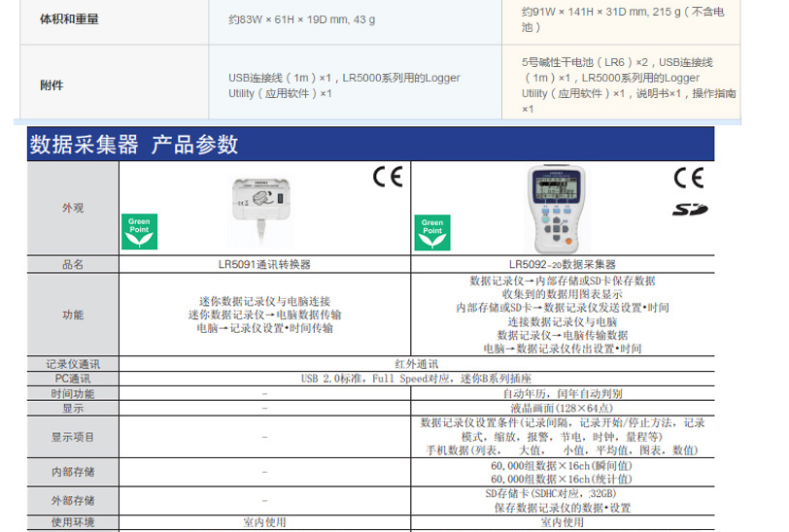Select the 显示项目 row header cell

73,437
